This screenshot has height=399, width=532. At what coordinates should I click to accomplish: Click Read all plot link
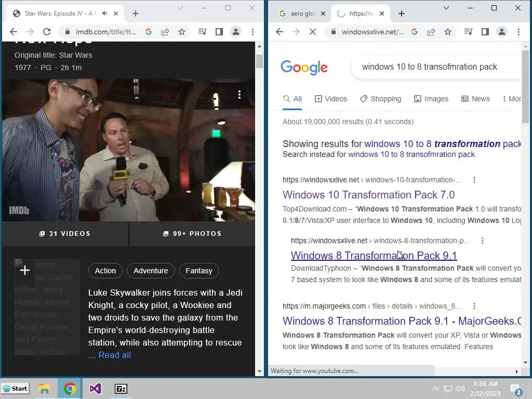tap(115, 355)
